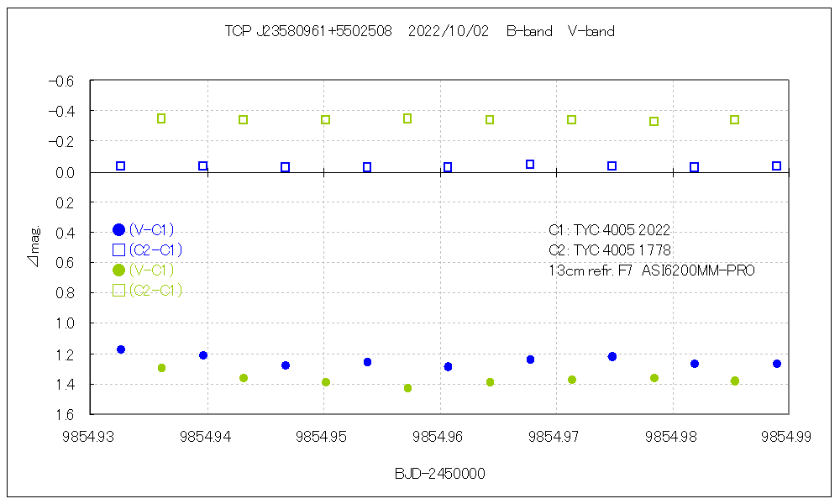840x504 pixels.
Task: Click the blue (V-C1) legend text
Action: point(151,229)
